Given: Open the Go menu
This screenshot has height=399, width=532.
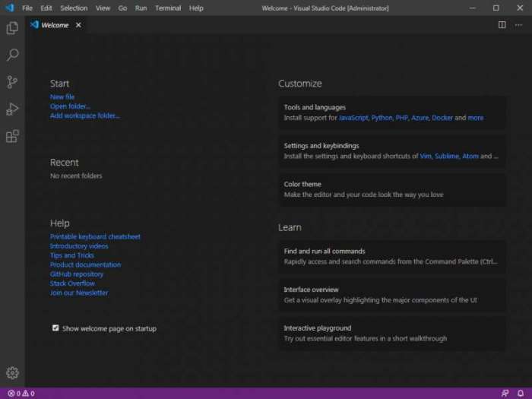Looking at the screenshot, I should click(122, 8).
